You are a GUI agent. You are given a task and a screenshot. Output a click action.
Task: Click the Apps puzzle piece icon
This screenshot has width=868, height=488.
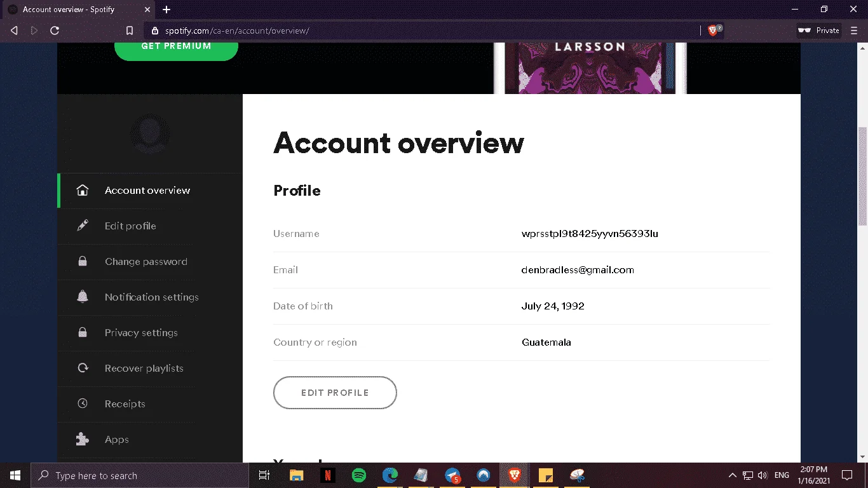[x=82, y=439]
